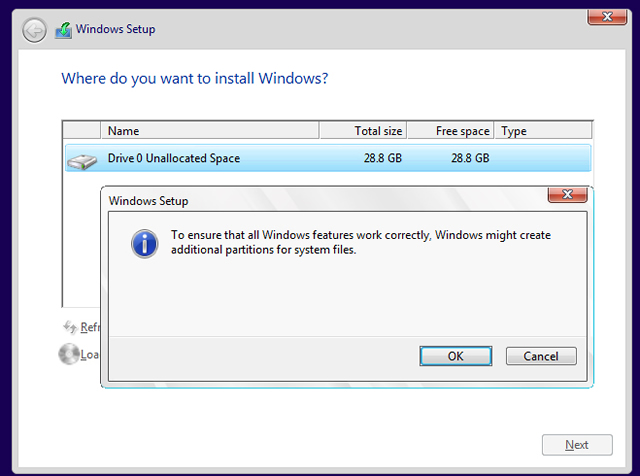This screenshot has width=640, height=476.
Task: Click the Total size column header
Action: coord(363,131)
